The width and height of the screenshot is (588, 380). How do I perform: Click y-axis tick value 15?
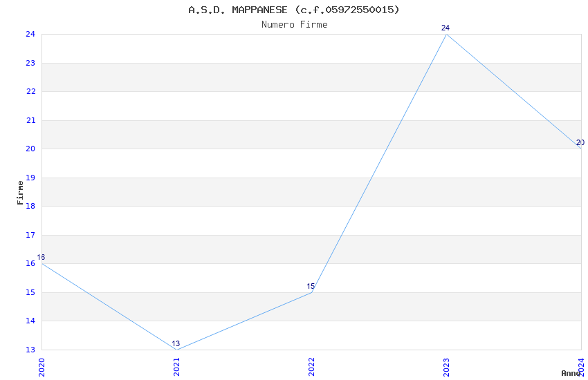[30, 292]
